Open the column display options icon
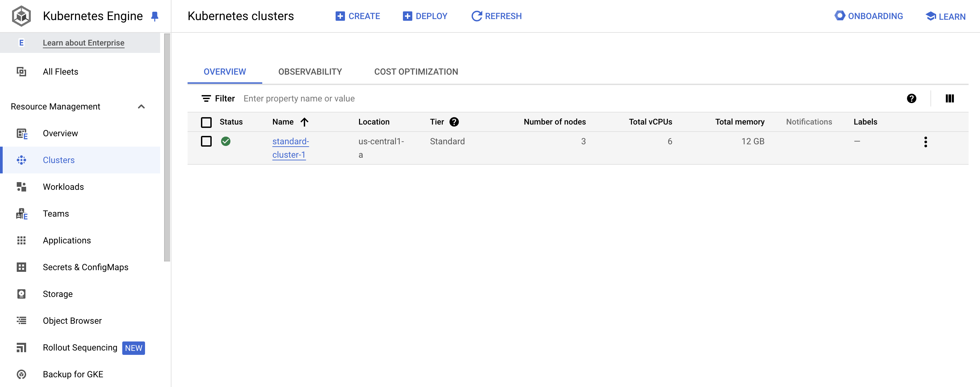Viewport: 980px width, 387px height. point(950,98)
